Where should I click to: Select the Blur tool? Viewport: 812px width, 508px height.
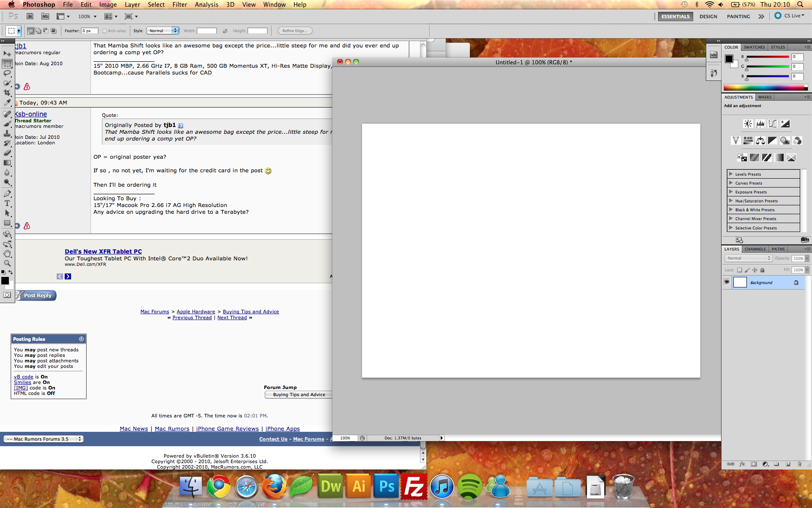tap(7, 172)
